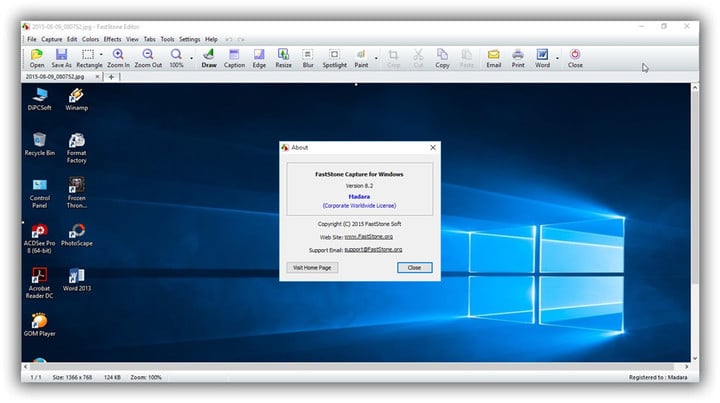Click the Word 2013 desktop icon
The image size is (720, 403).
(77, 280)
